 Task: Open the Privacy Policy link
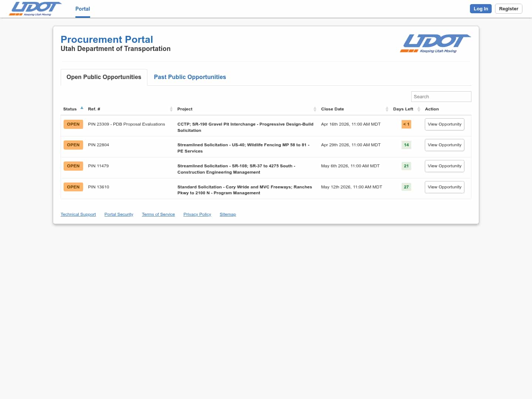[197, 215]
